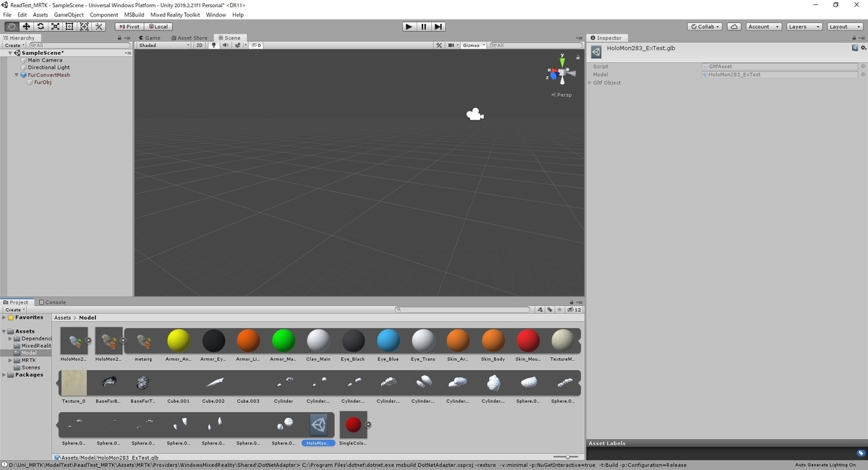Open the Mixed Reality Toolkit menu
This screenshot has height=470, width=868.
click(x=175, y=14)
